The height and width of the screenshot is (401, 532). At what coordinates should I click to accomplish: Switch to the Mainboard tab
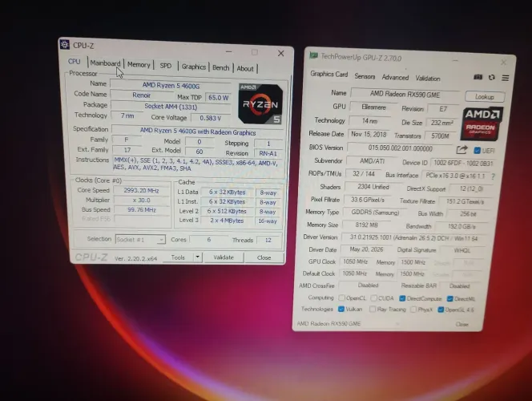[x=105, y=63]
